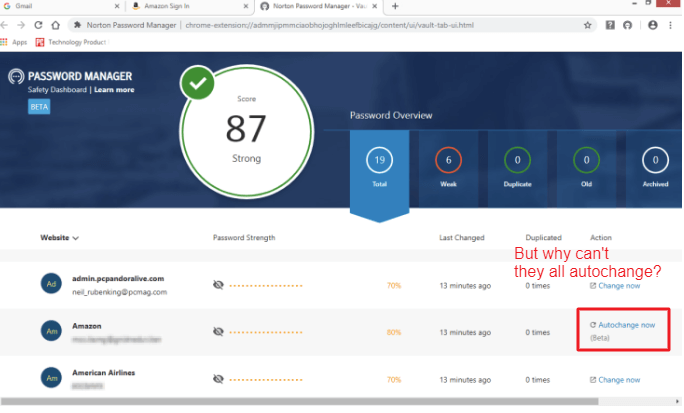The image size is (684, 413).
Task: Click the Amazon password strength bar
Action: (266, 333)
